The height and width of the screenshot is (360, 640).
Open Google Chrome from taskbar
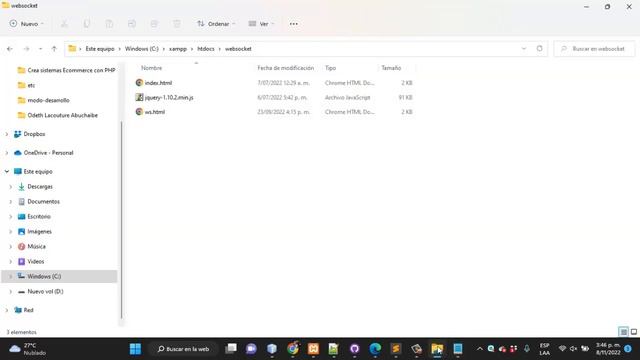pyautogui.click(x=293, y=349)
